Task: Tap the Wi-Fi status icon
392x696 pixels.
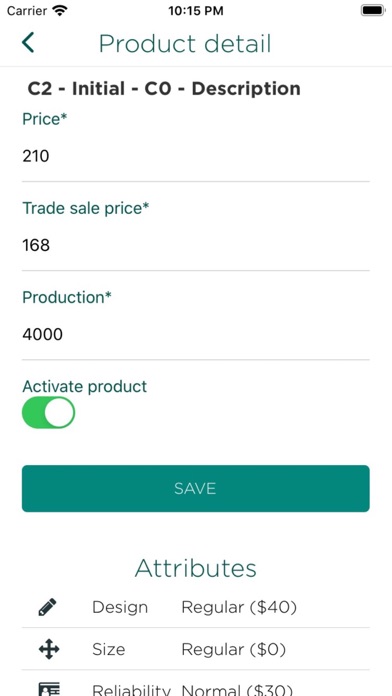Action: pos(59,10)
